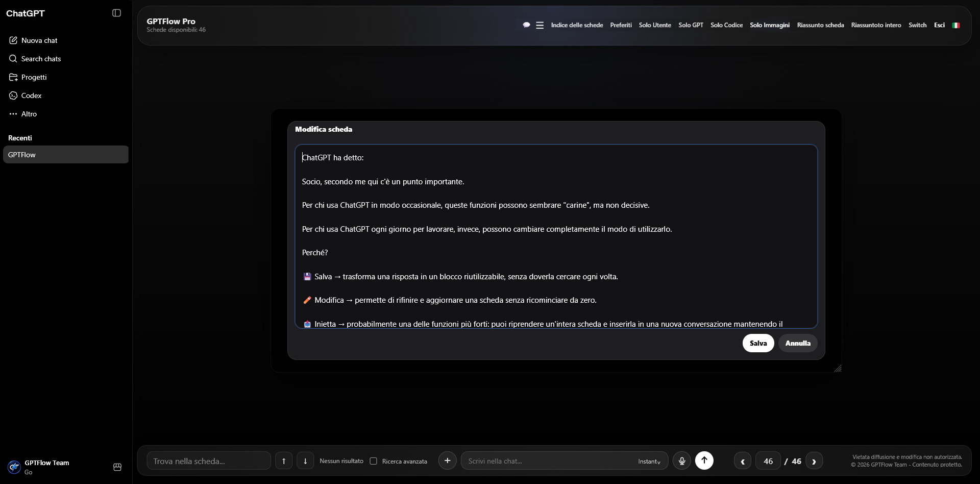Open the GPTFlow recent chat

66,155
